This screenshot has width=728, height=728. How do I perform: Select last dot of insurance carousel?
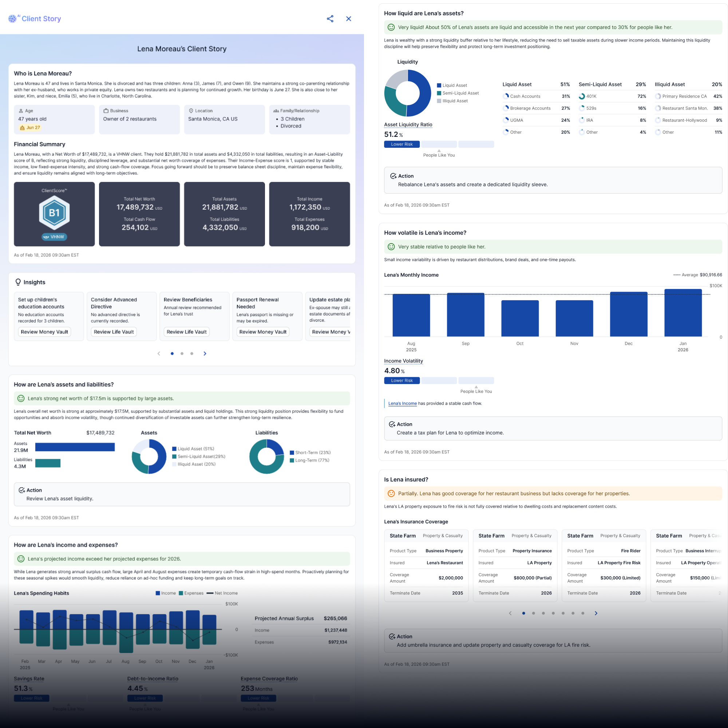click(x=583, y=613)
